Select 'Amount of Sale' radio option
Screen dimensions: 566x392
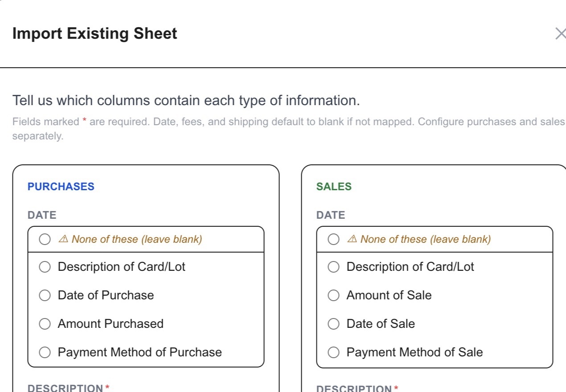tap(333, 295)
